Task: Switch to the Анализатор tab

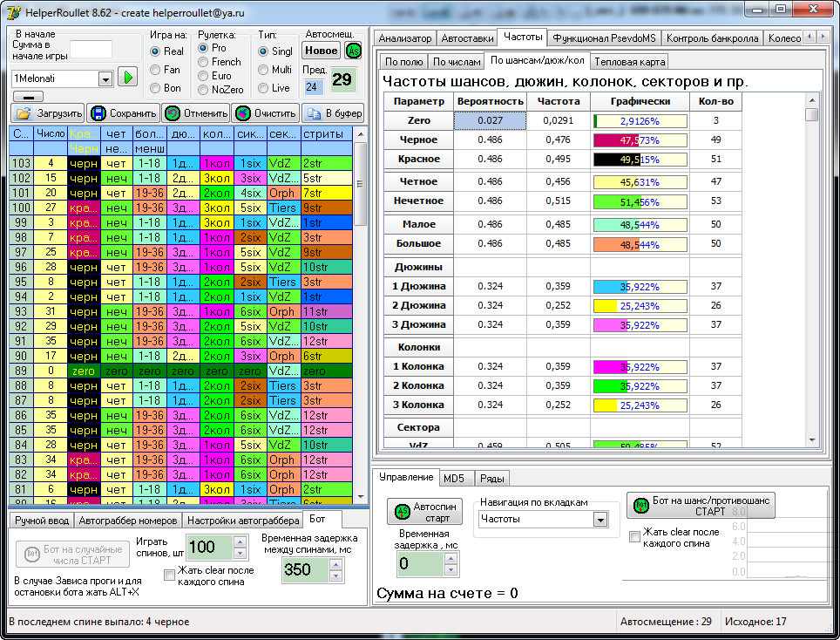Action: click(405, 38)
